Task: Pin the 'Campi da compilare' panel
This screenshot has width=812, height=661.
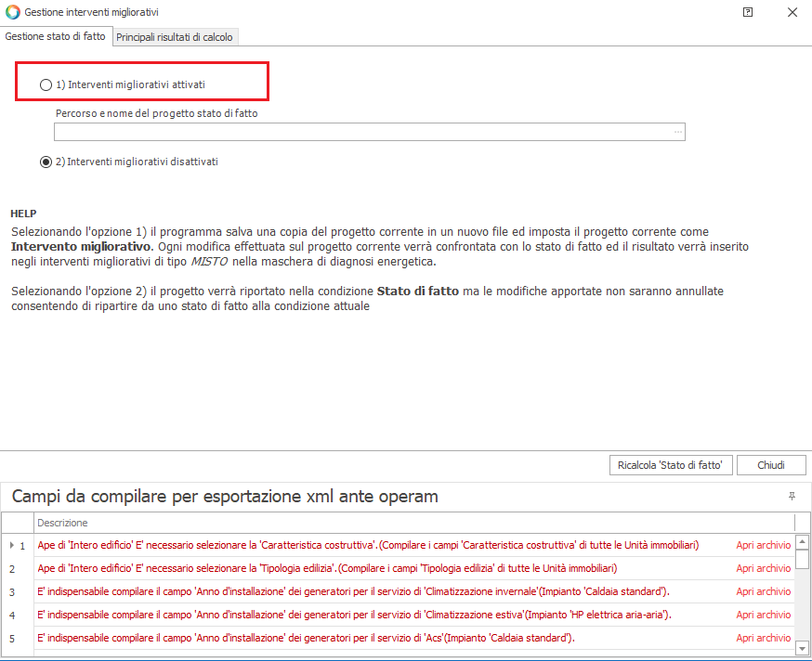Action: click(792, 497)
